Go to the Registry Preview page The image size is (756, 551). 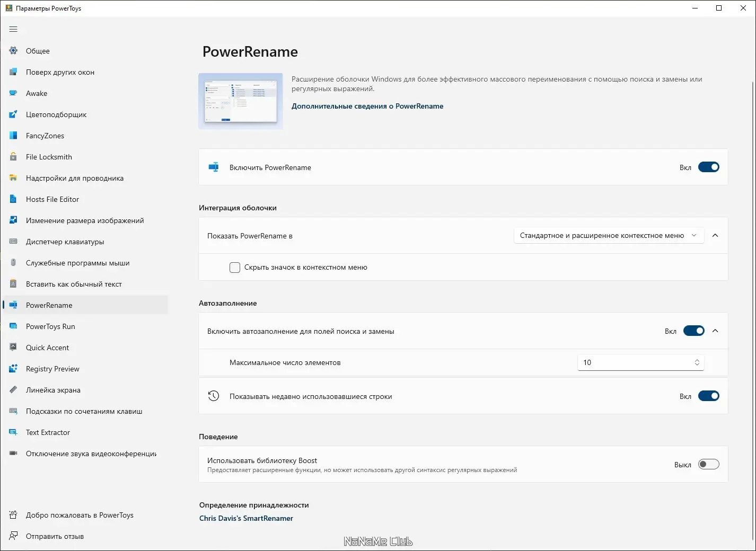pyautogui.click(x=52, y=369)
